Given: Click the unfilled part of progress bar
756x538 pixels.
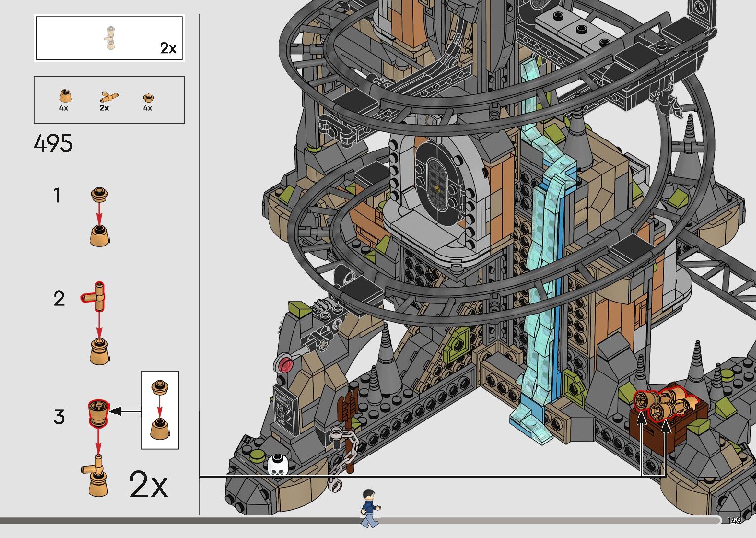Looking at the screenshot, I should 543,520.
